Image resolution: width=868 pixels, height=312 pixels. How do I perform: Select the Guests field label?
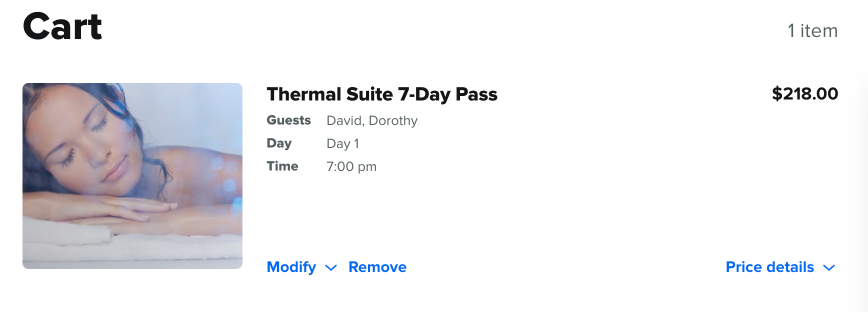coord(289,120)
